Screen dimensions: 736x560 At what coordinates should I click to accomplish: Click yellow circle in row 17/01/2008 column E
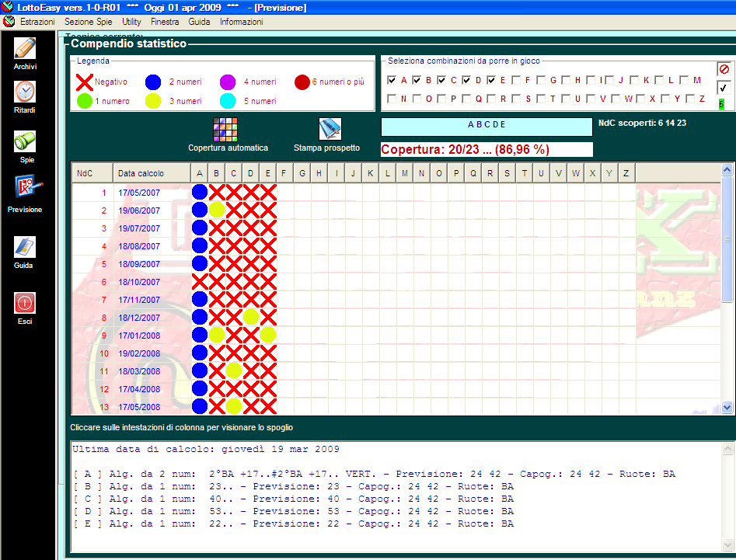point(268,335)
